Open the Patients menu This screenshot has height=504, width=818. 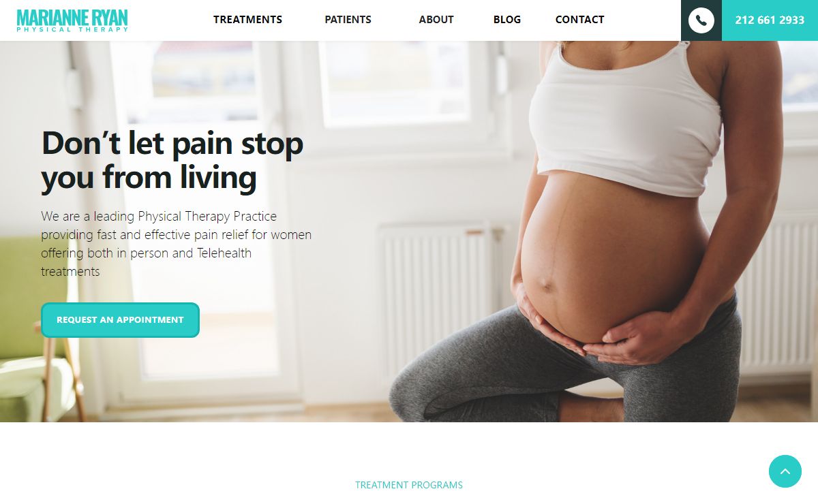pos(348,20)
